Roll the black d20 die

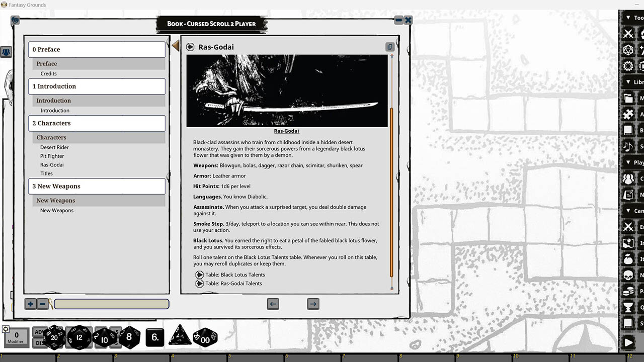[x=53, y=338]
